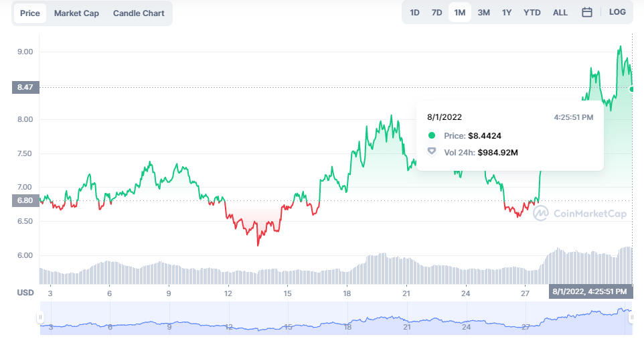Click the green price point marker
Screen dimensions: 644x341
tap(632, 88)
